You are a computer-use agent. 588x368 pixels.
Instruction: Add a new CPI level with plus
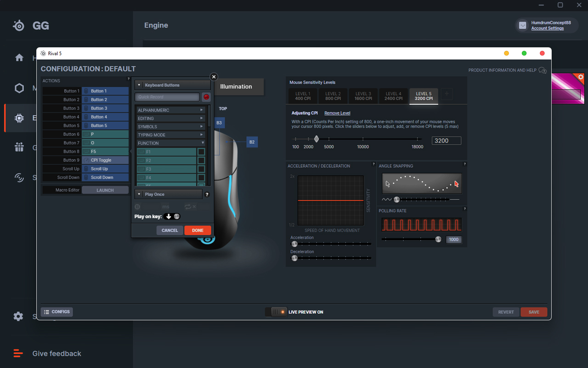[x=447, y=95]
